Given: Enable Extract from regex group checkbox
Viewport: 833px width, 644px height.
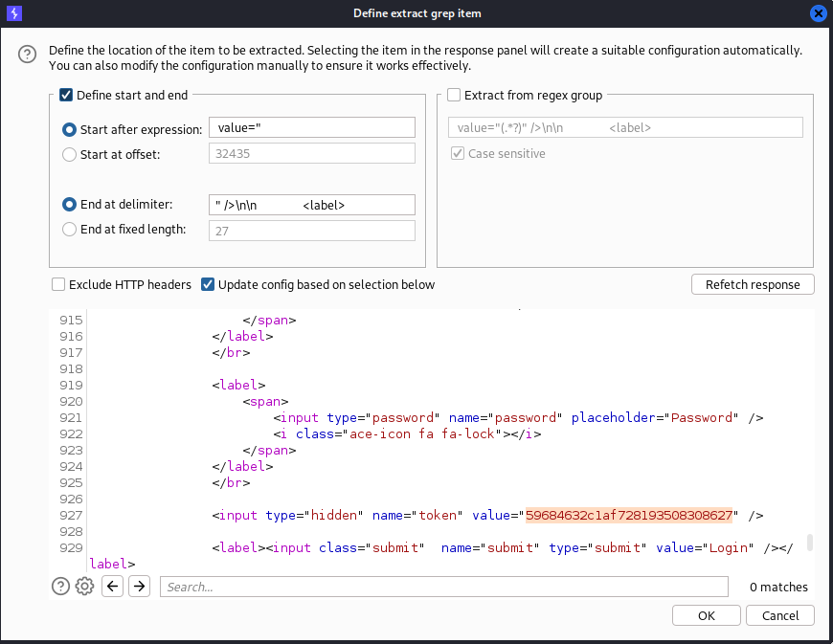Looking at the screenshot, I should click(x=454, y=95).
